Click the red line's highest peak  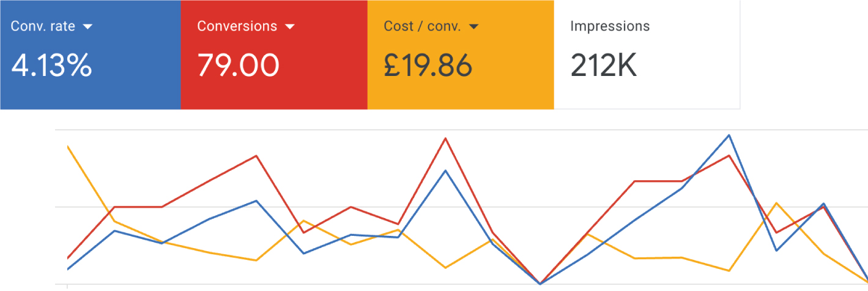(446, 138)
